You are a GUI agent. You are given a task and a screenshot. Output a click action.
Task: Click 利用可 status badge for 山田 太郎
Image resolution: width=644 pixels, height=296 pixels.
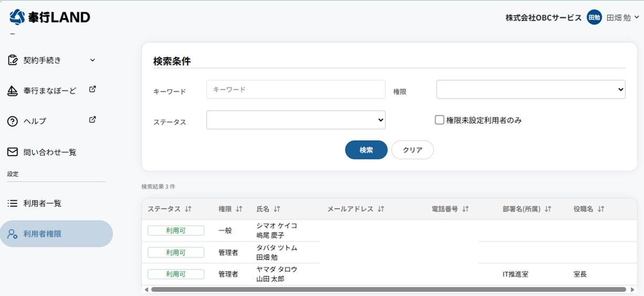(x=176, y=274)
